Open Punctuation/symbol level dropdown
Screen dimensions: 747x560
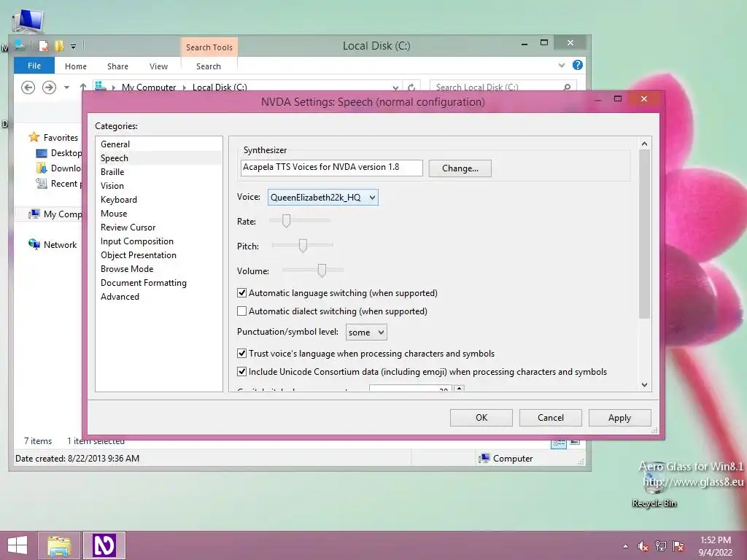click(x=366, y=332)
